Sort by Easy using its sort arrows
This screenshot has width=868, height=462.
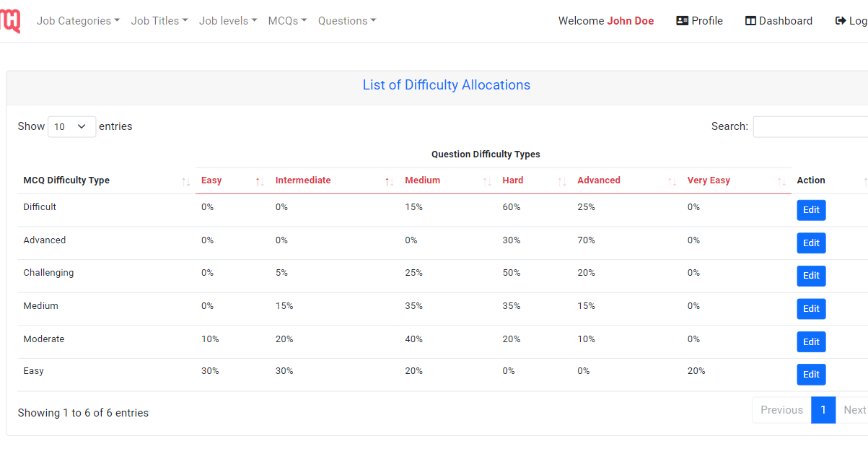pyautogui.click(x=260, y=180)
